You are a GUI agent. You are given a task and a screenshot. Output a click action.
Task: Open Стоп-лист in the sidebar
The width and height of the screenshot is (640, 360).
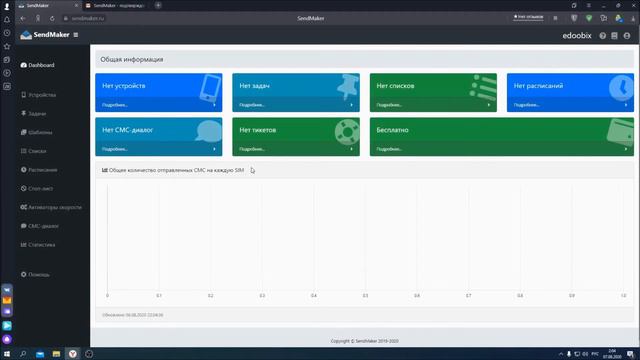[x=37, y=189]
